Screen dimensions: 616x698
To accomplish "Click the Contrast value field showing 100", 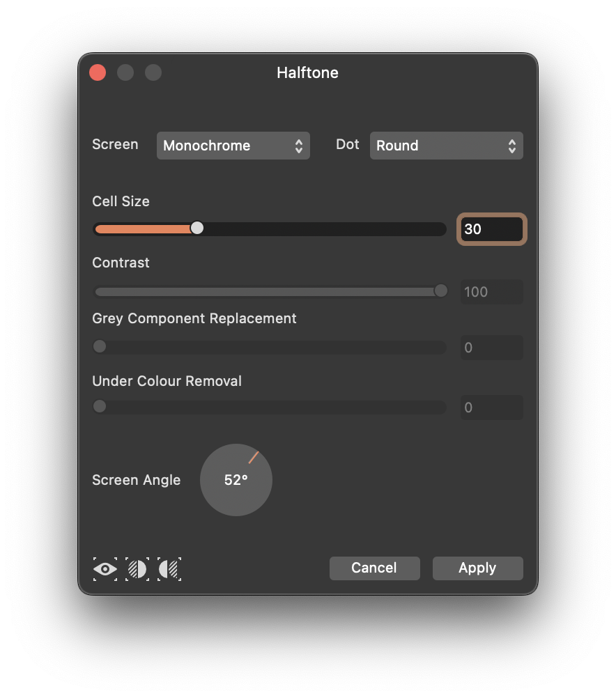I will click(x=491, y=292).
